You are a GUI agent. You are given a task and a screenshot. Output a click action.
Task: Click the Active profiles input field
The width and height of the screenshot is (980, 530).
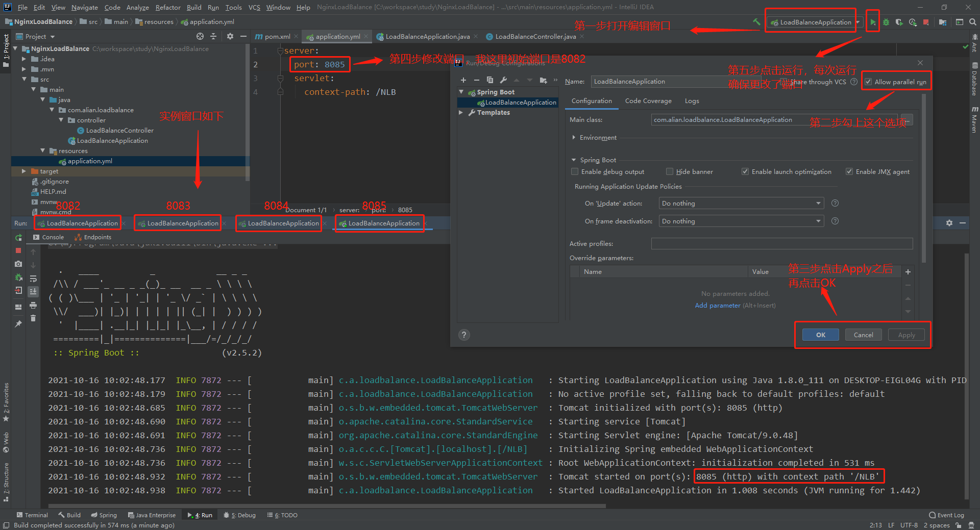[781, 244]
